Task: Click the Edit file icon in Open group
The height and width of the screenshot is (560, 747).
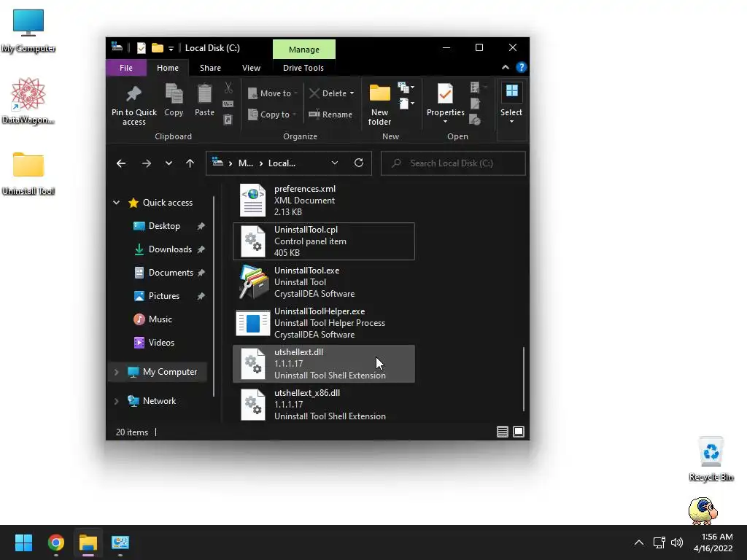Action: pyautogui.click(x=475, y=104)
